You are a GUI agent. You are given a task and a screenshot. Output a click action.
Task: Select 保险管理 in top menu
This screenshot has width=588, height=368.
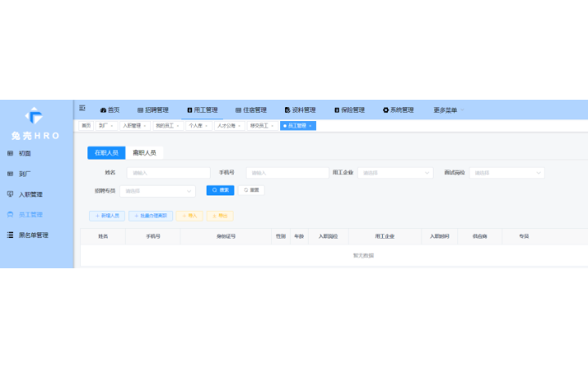click(x=350, y=110)
